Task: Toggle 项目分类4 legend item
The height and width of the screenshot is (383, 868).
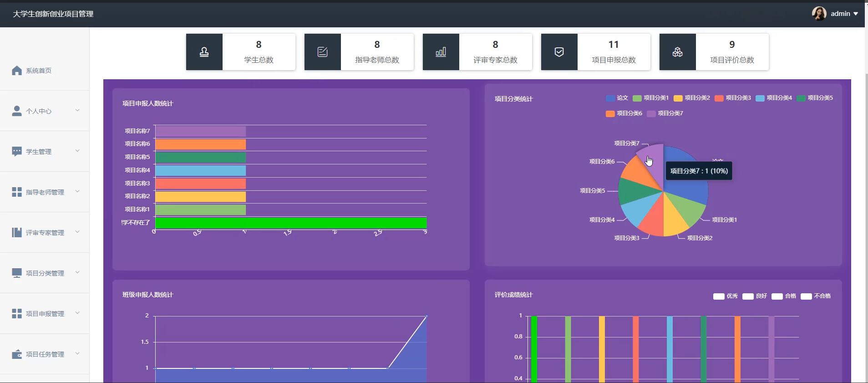Action: tap(773, 98)
